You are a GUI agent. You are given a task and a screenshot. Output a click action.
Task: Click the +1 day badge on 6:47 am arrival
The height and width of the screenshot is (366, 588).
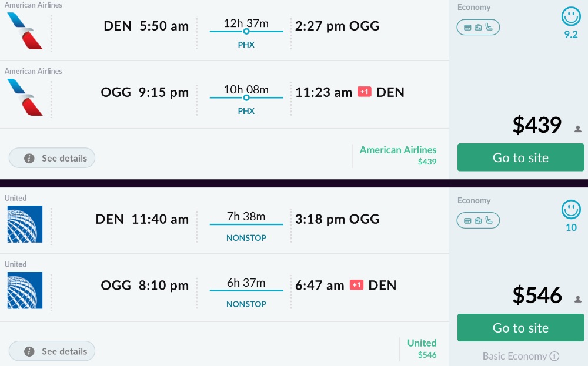(x=356, y=285)
